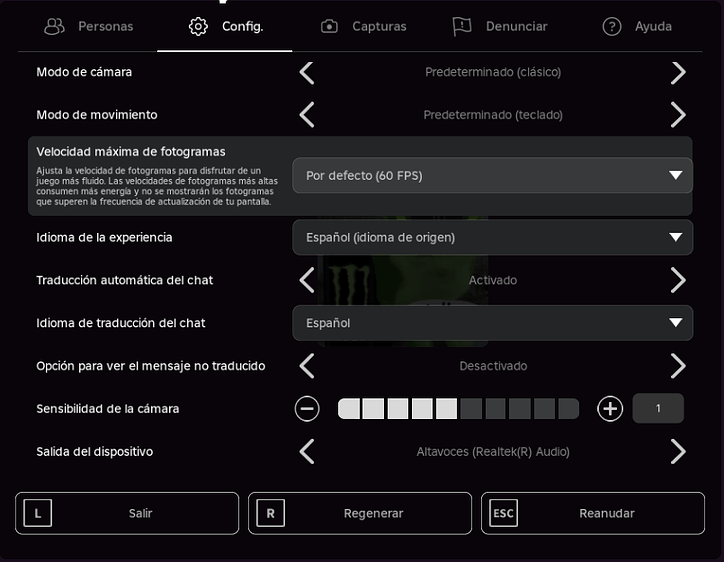
Task: Expand the Idioma de la experiencia dropdown
Action: (x=493, y=237)
